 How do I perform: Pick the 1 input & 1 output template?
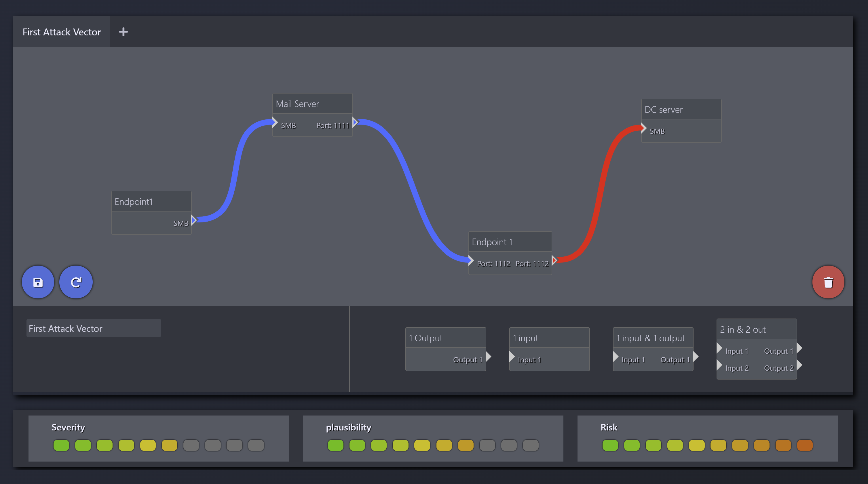tap(653, 338)
